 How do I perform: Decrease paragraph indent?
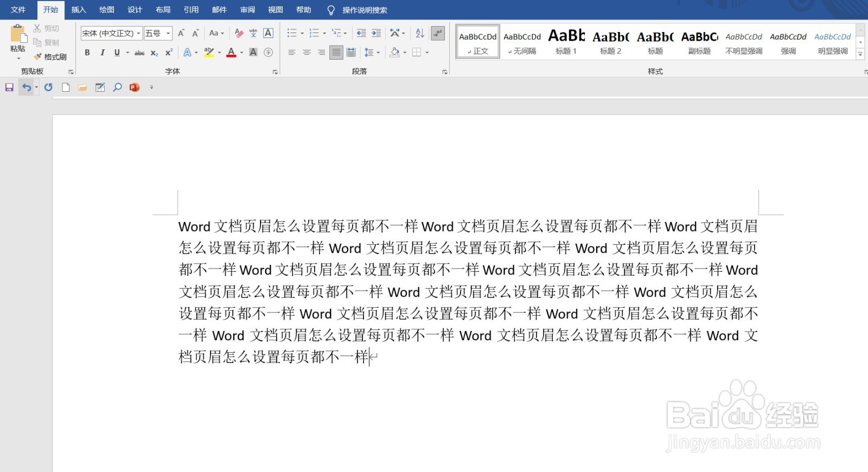coord(361,33)
